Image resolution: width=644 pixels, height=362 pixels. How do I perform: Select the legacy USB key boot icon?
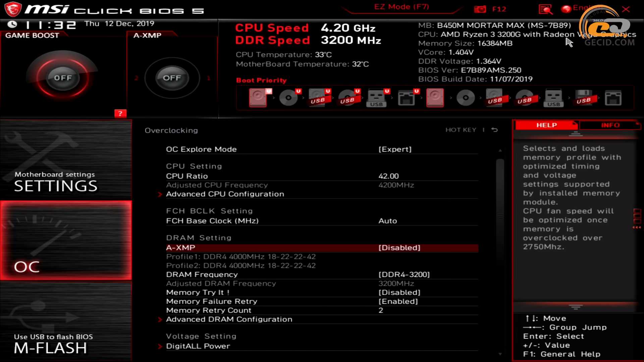(553, 98)
